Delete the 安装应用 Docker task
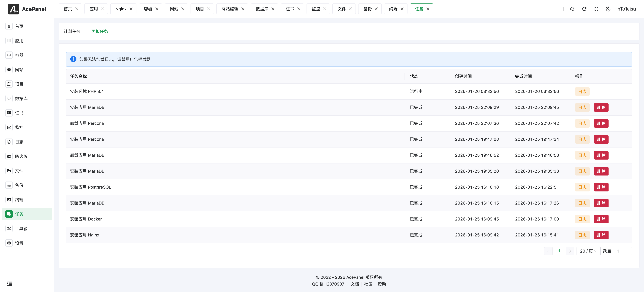The width and height of the screenshot is (644, 292). click(601, 219)
